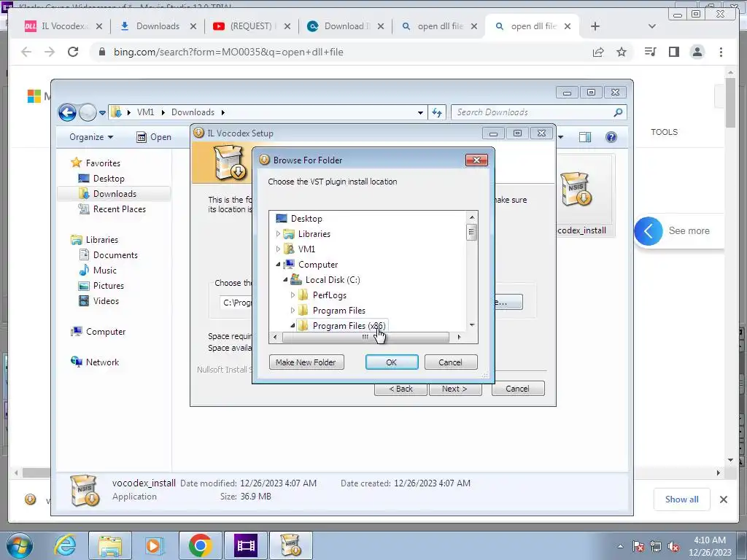Click refresh button in Explorer address bar
This screenshot has height=560, width=747.
437,113
